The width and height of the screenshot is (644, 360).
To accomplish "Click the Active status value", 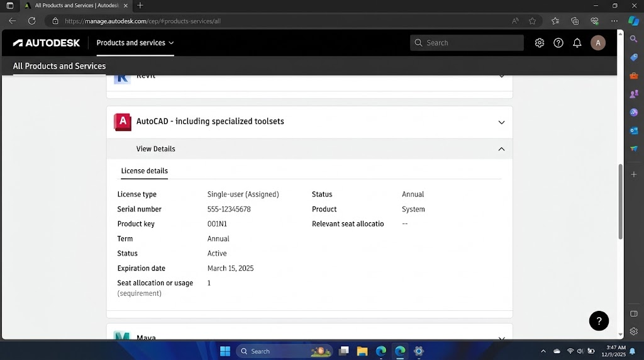I will tap(217, 254).
